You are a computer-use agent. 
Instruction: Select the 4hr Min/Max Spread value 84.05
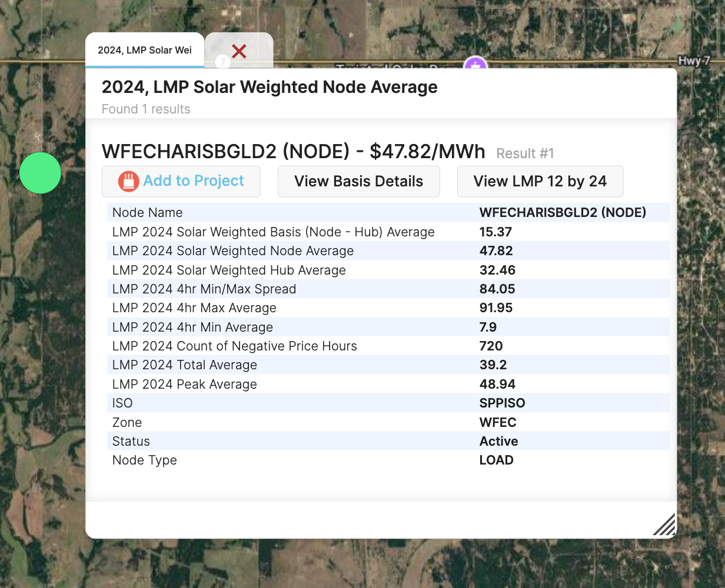point(497,289)
